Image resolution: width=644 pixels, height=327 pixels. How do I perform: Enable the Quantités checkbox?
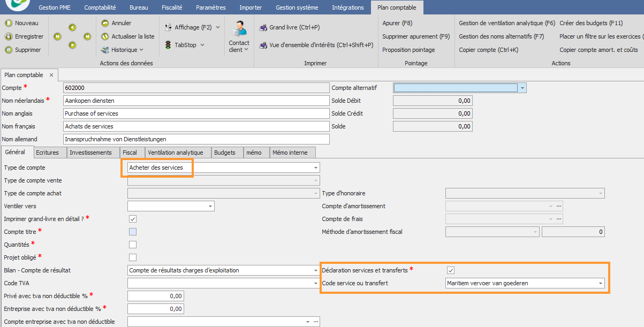133,245
